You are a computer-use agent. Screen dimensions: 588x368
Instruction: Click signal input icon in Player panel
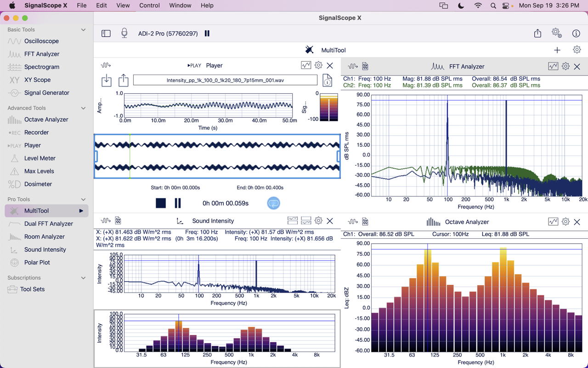tap(106, 65)
